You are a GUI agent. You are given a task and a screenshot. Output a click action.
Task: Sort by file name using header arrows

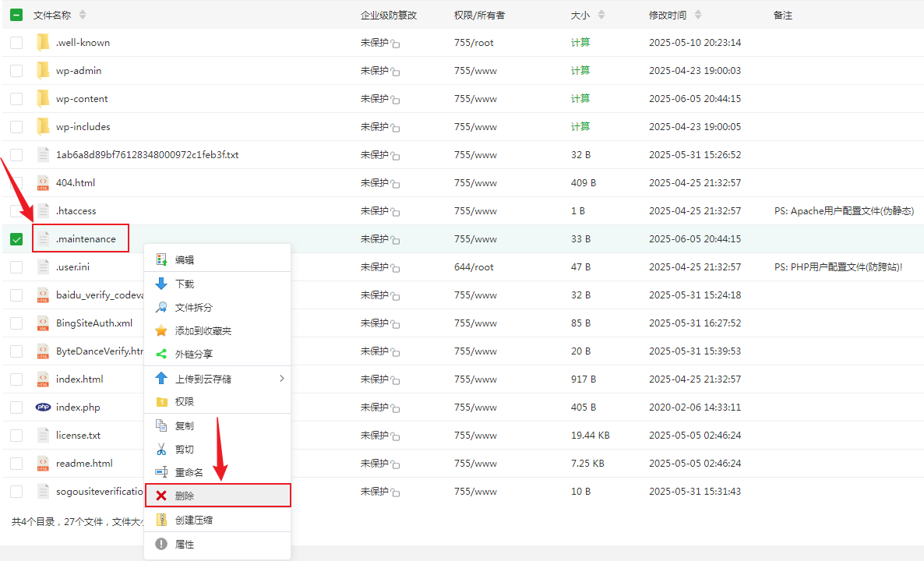(83, 15)
